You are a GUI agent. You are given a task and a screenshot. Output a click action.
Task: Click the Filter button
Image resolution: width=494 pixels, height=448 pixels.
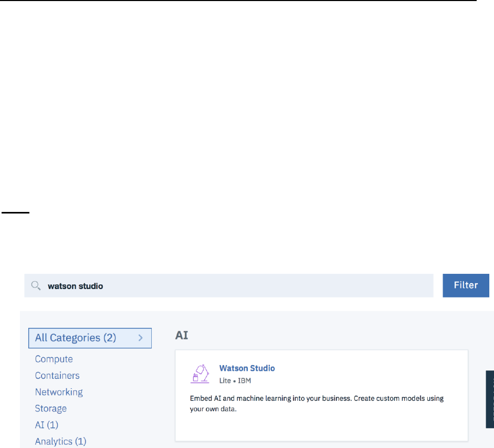pyautogui.click(x=466, y=285)
